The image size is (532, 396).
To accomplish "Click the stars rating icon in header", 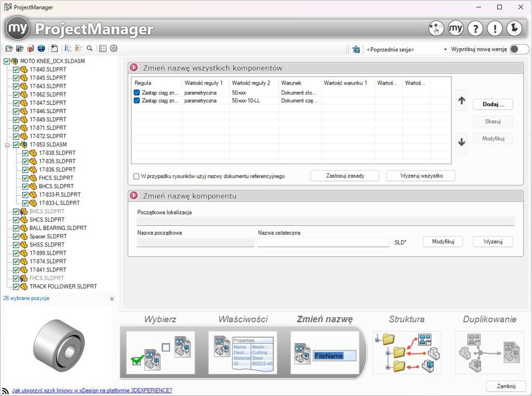I will coord(436,28).
